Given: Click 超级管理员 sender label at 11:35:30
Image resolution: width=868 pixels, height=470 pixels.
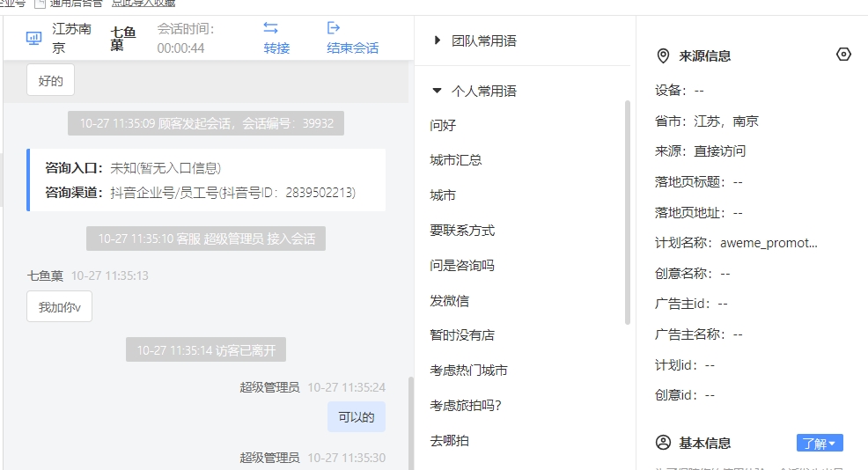Looking at the screenshot, I should (269, 458).
